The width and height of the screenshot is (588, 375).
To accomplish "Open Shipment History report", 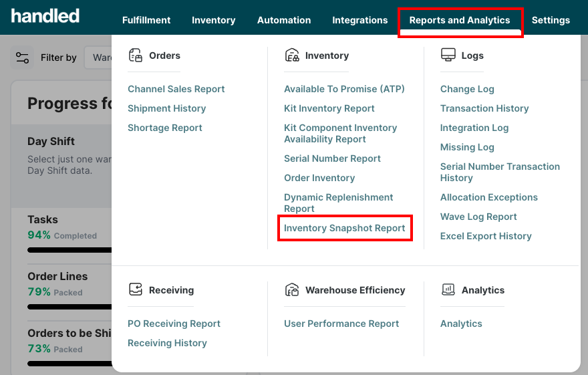I will [167, 108].
